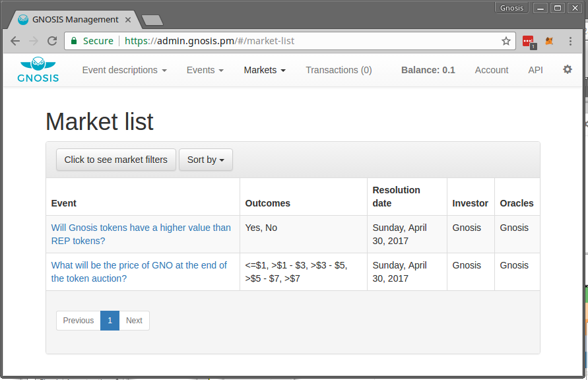
Task: Open a new browser tab
Action: [x=152, y=20]
